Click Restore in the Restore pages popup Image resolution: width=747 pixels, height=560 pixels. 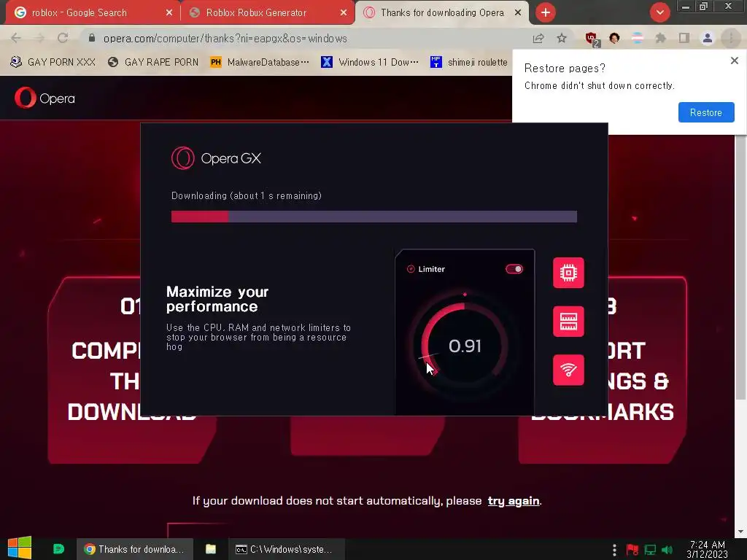(x=706, y=112)
